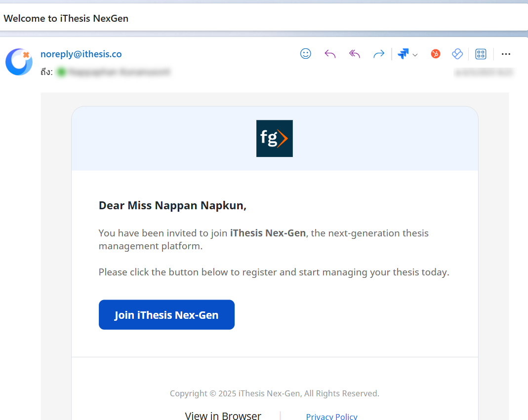The image size is (528, 420).
Task: Click the emoji reaction smiley icon
Action: point(305,54)
